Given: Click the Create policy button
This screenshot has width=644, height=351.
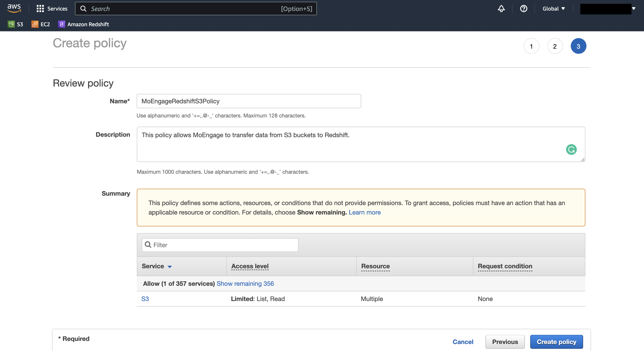Looking at the screenshot, I should (x=556, y=342).
